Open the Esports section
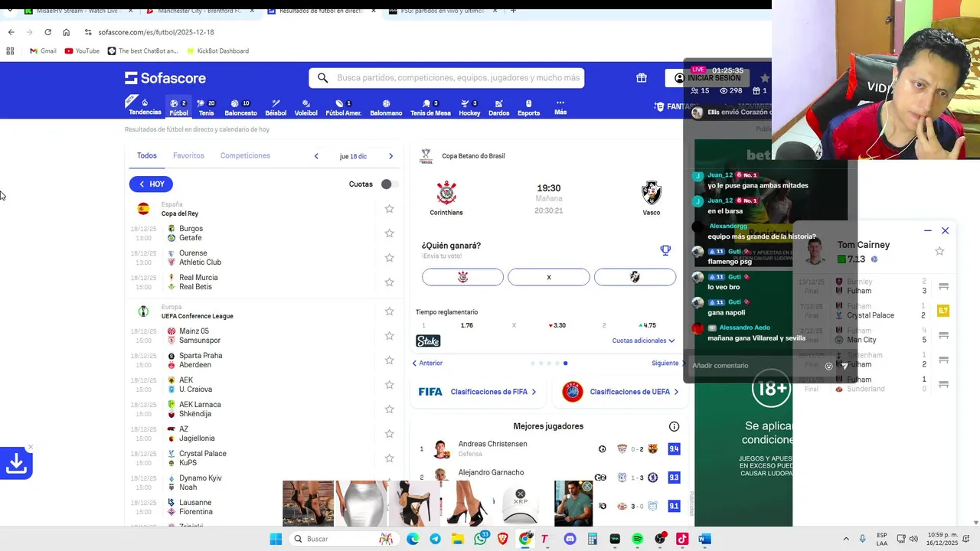This screenshot has height=551, width=980. coord(528,107)
